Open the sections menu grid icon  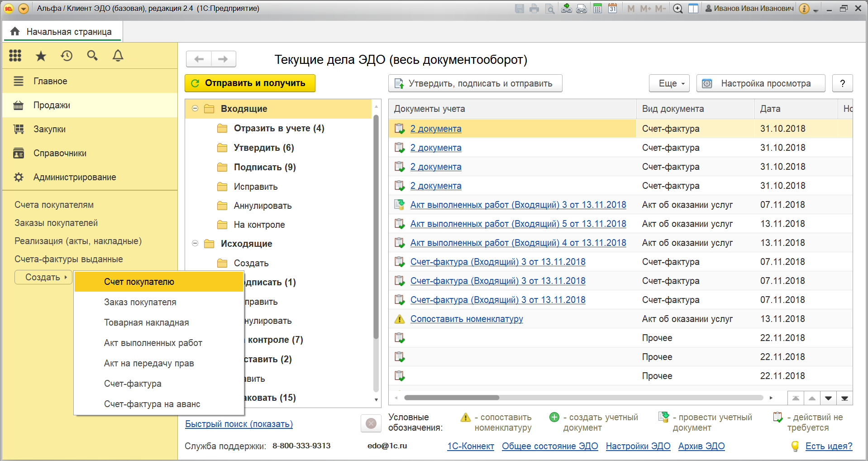[15, 56]
